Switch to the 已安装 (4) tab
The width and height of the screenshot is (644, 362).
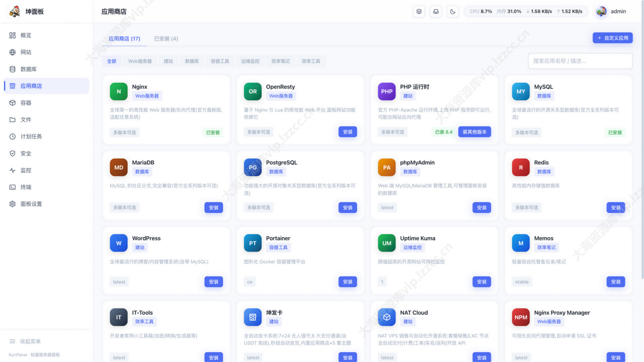tap(166, 39)
